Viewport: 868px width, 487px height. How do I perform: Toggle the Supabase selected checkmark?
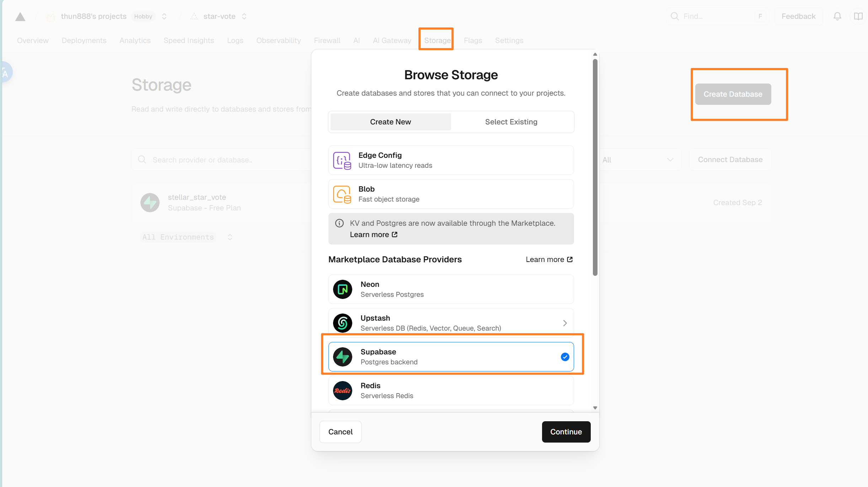pos(565,357)
